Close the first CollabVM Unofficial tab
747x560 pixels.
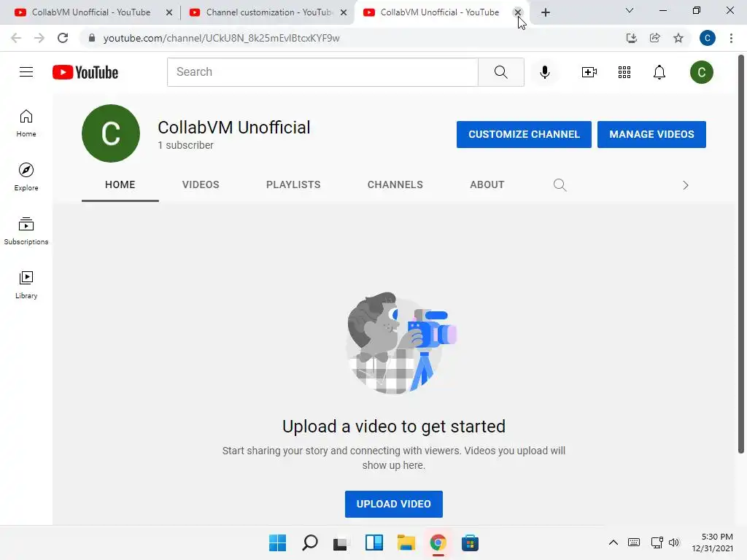pyautogui.click(x=169, y=13)
